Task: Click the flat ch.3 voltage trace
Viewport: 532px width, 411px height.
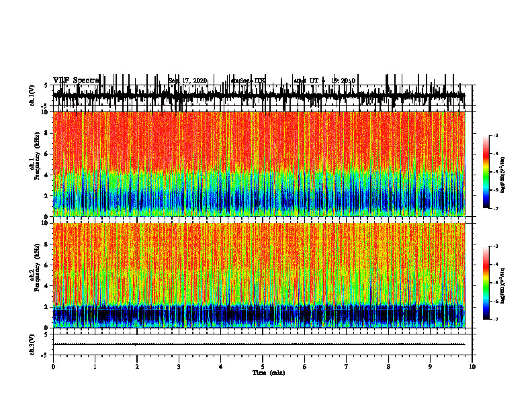Action: click(259, 345)
